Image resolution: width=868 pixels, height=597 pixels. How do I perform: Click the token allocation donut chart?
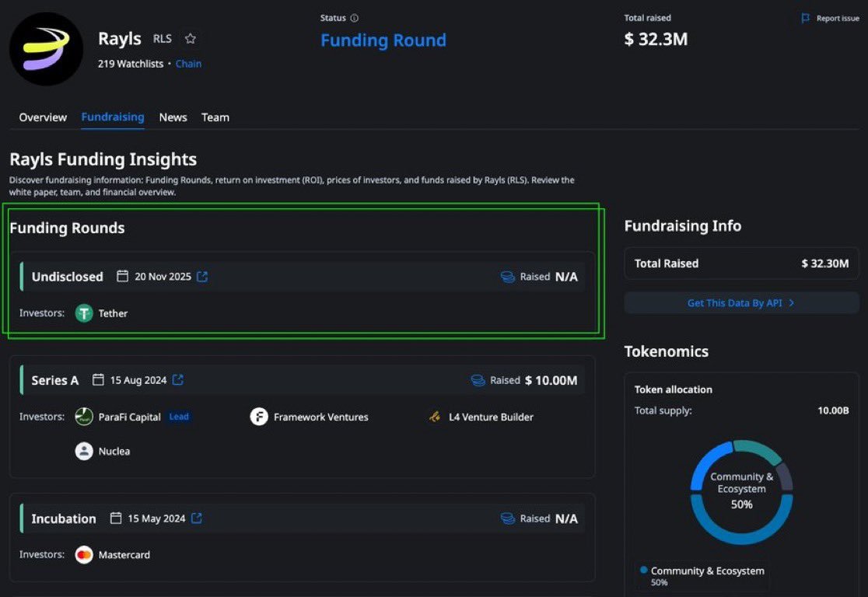[x=740, y=492]
